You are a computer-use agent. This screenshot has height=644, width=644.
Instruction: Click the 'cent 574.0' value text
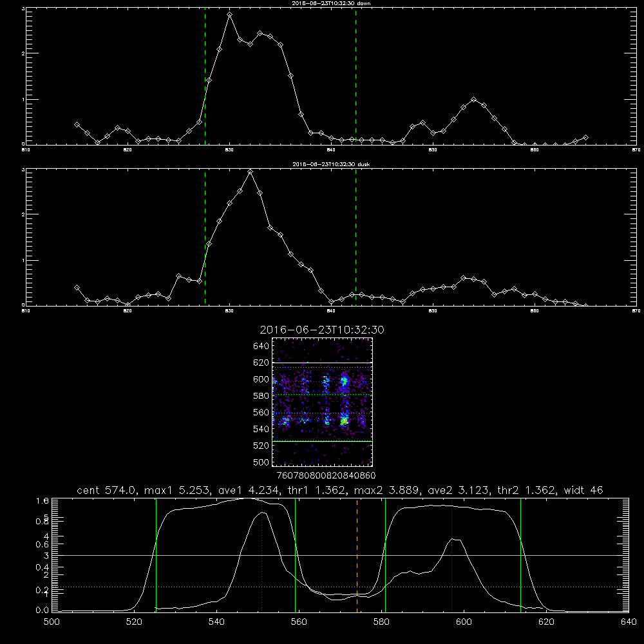click(x=107, y=490)
